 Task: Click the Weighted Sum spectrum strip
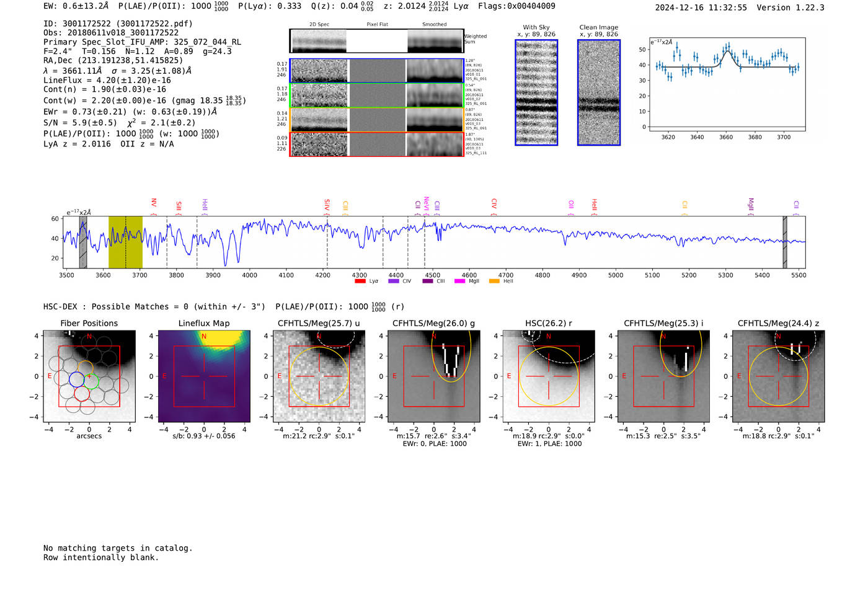click(x=377, y=41)
